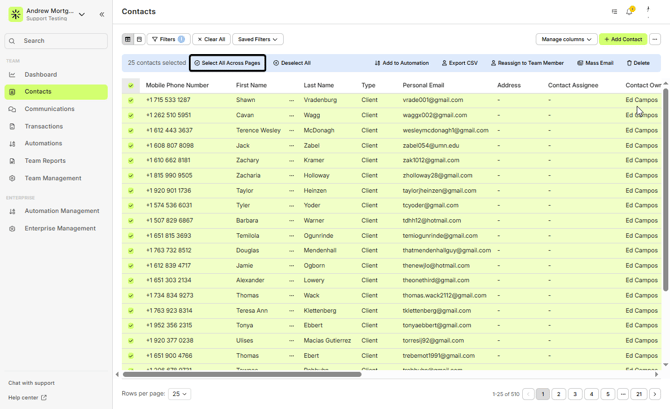Click the Export CSV action
Image resolution: width=670 pixels, height=409 pixels.
click(460, 63)
